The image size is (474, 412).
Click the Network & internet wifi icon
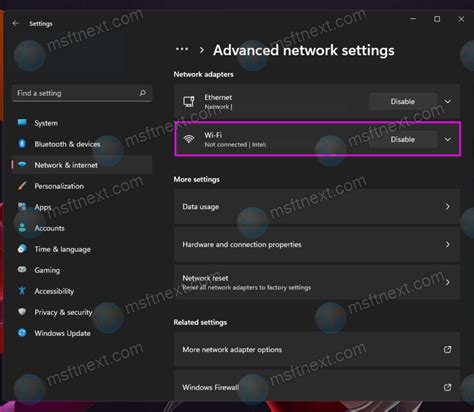22,165
